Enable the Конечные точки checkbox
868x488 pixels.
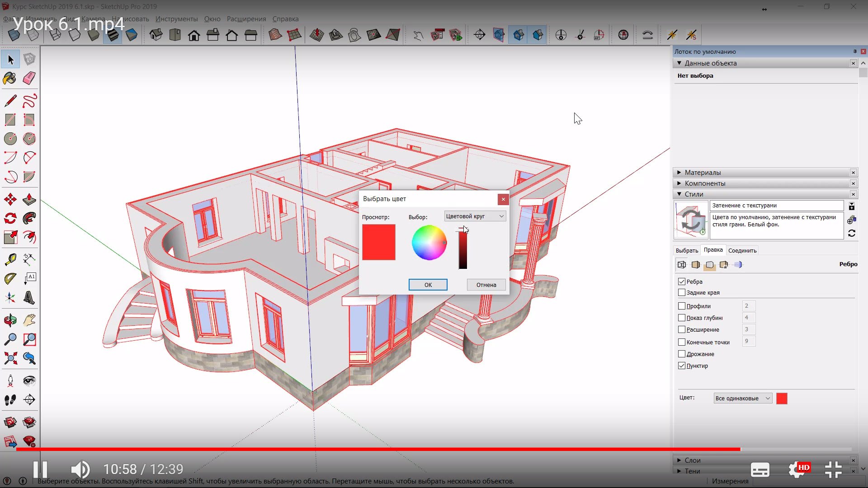(682, 342)
